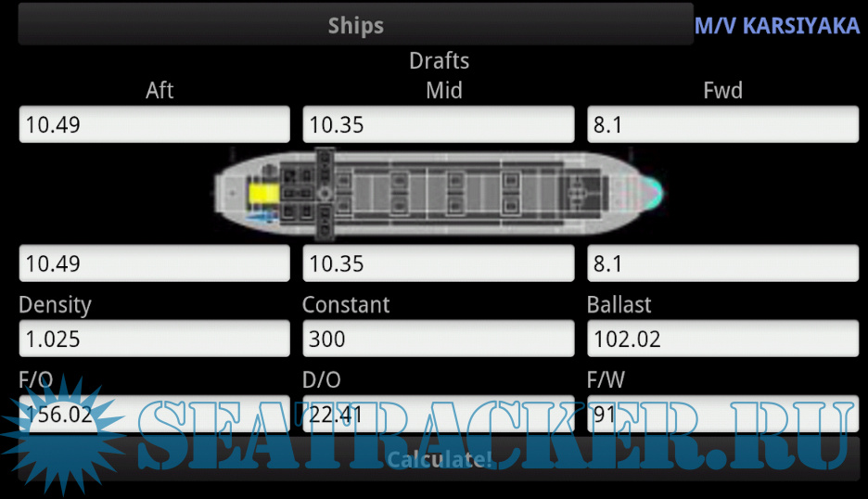The width and height of the screenshot is (868, 499).
Task: Select the Aft draft field above the ship
Action: [x=154, y=124]
